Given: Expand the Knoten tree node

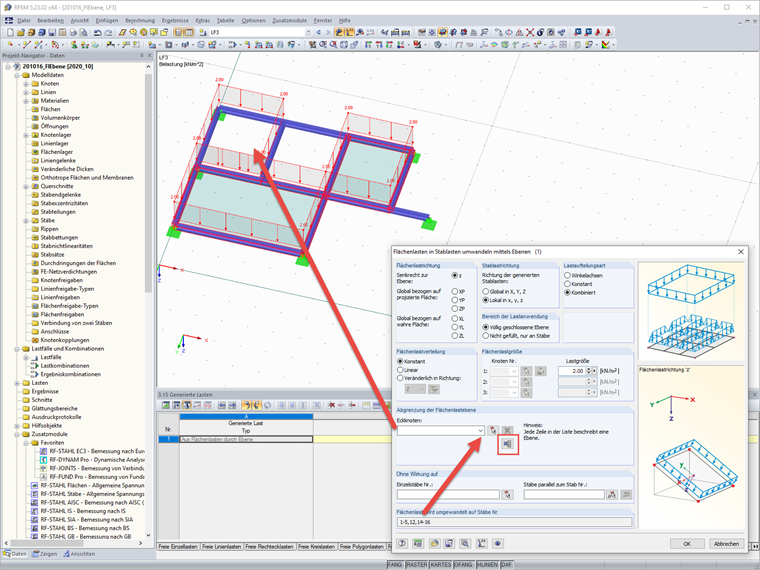Looking at the screenshot, I should [x=26, y=84].
